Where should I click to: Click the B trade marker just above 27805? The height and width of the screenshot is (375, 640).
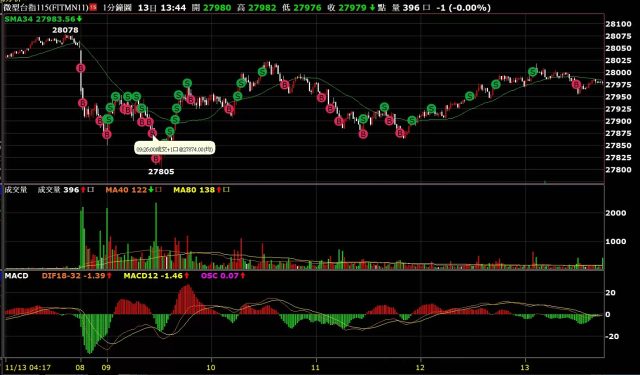point(156,159)
